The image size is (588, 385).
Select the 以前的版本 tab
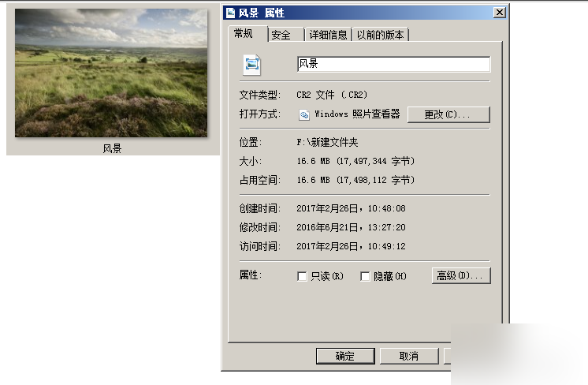point(380,35)
